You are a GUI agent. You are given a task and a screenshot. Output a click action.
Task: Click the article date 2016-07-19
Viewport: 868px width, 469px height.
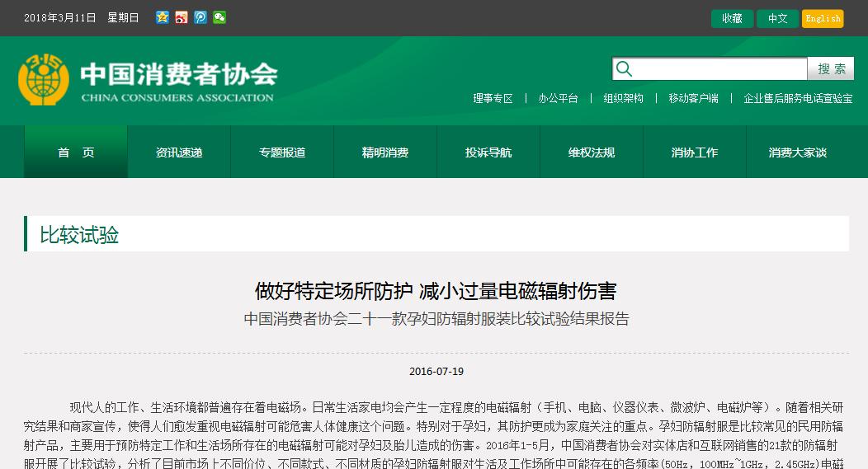[436, 372]
